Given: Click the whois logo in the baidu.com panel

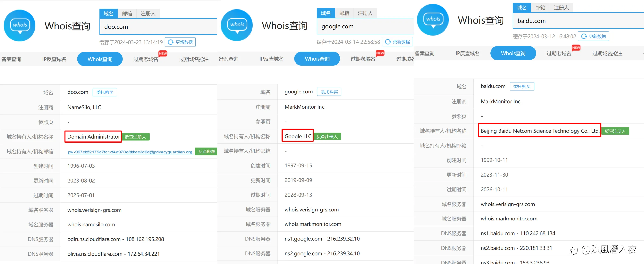Looking at the screenshot, I should click(x=433, y=20).
